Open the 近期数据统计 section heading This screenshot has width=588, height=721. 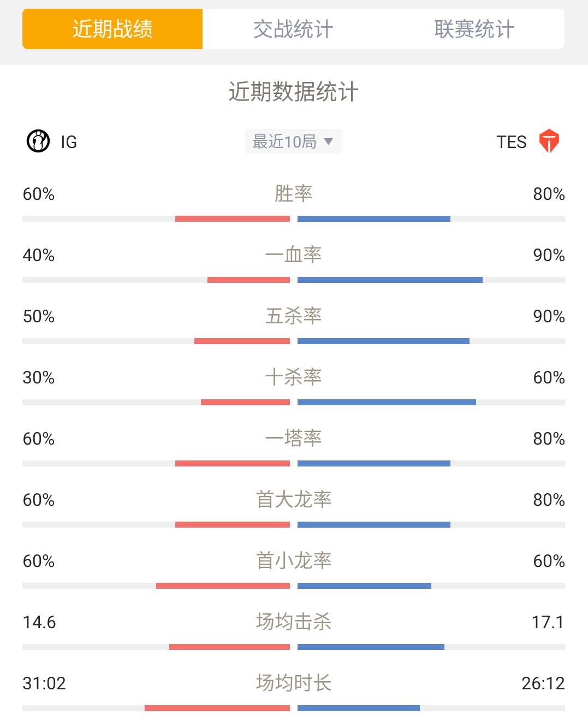pyautogui.click(x=294, y=92)
